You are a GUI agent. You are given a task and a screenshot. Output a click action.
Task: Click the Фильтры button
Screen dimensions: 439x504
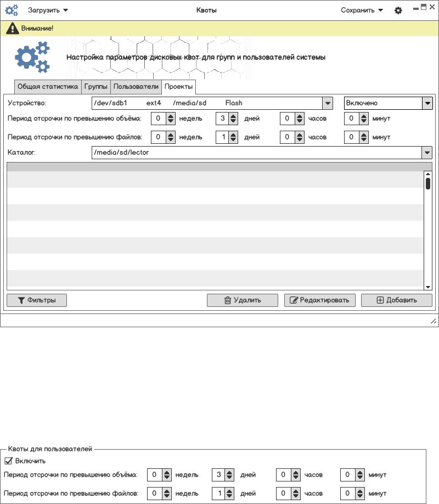(37, 300)
